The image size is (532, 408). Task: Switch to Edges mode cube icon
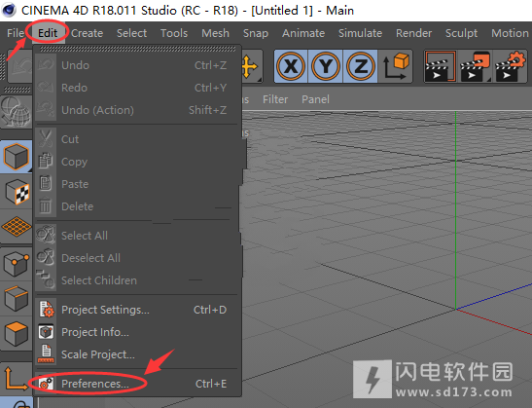[16, 299]
